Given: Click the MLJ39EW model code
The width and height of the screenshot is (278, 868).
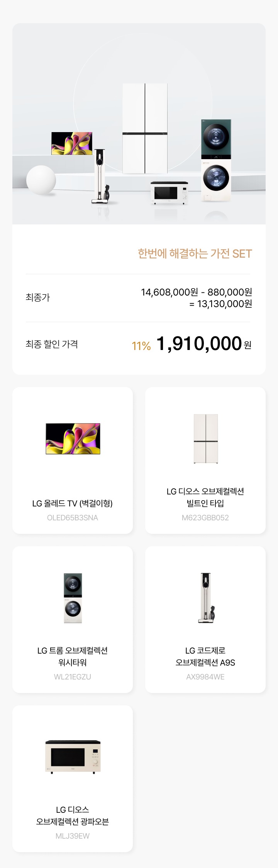Looking at the screenshot, I should [x=73, y=836].
